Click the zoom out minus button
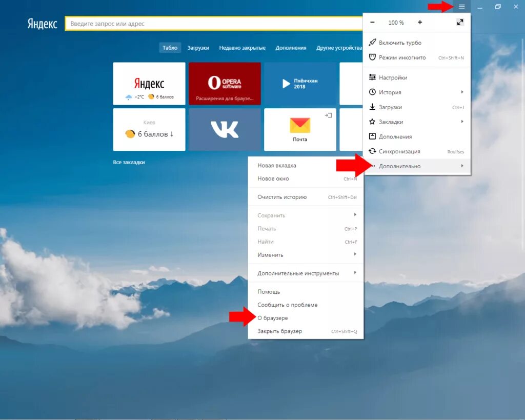 point(372,23)
